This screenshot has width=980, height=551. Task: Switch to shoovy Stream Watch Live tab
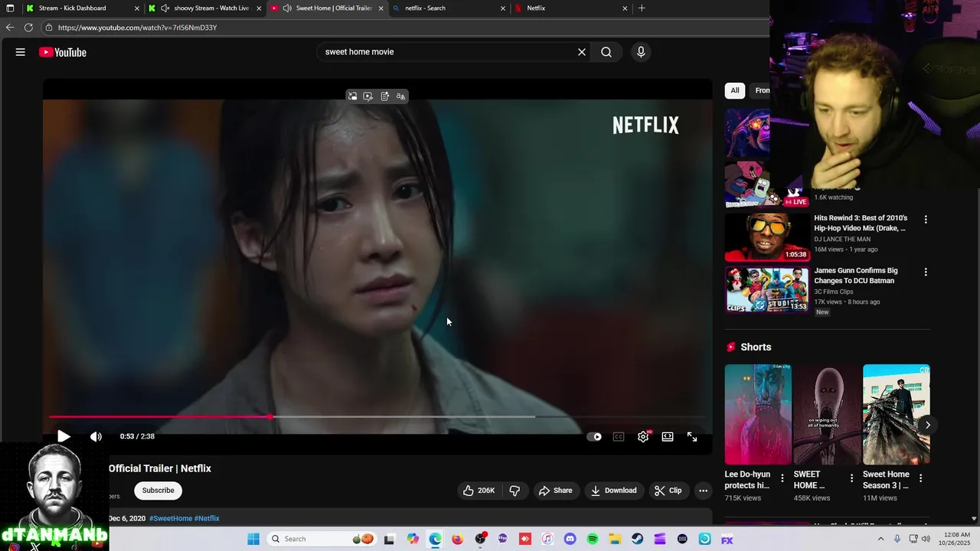pyautogui.click(x=204, y=8)
